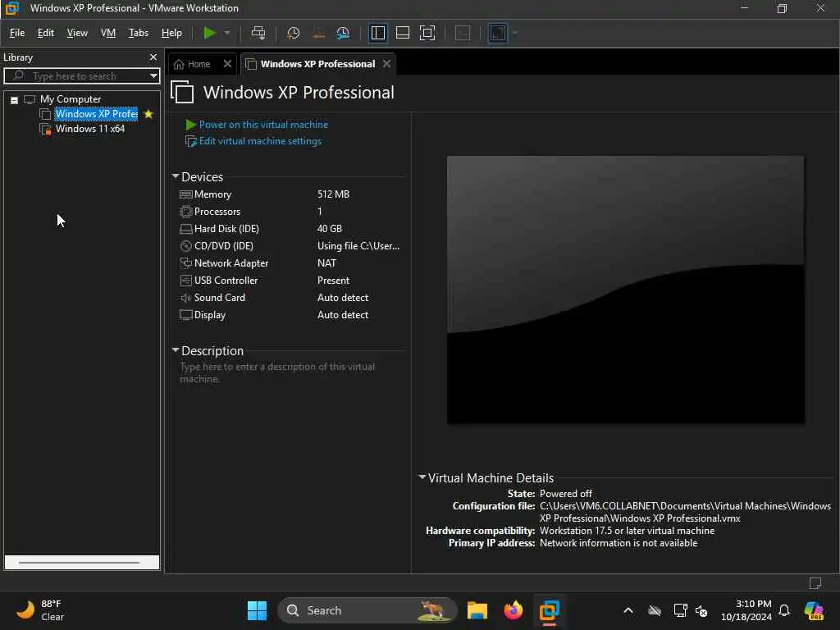Click the console view toolbar icon
The height and width of the screenshot is (630, 840).
click(463, 33)
